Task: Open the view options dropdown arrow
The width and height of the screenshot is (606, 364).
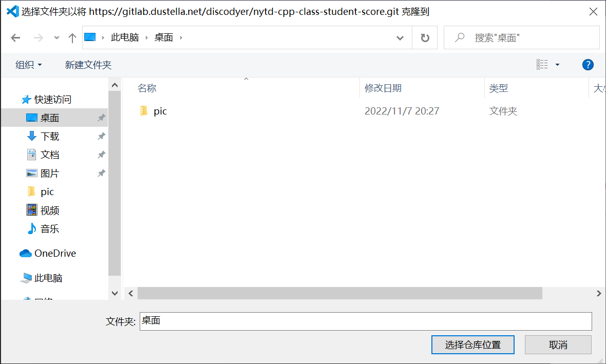Action: (x=557, y=65)
